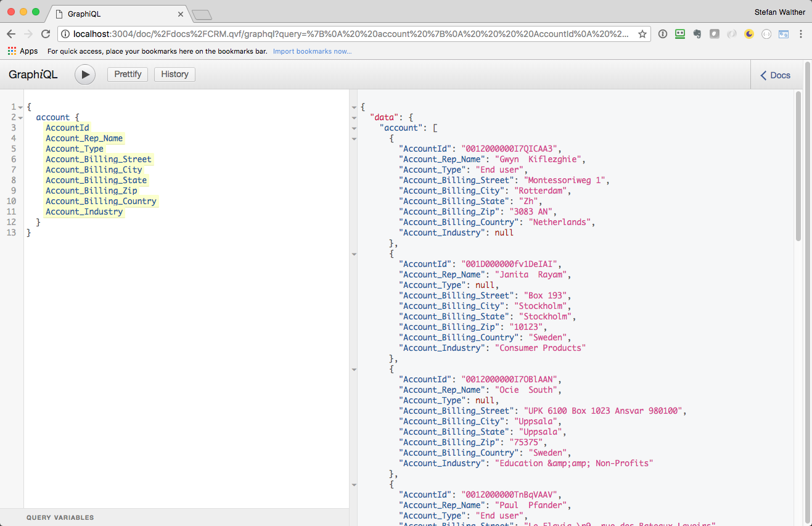Click the browser forward arrow
Viewport: 812px width, 526px height.
(28, 34)
